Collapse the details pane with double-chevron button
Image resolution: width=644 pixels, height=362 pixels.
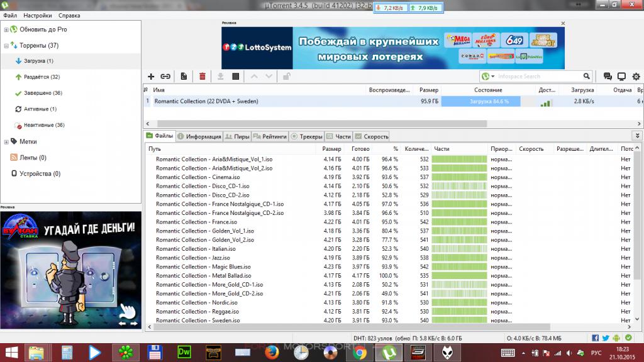tap(638, 136)
